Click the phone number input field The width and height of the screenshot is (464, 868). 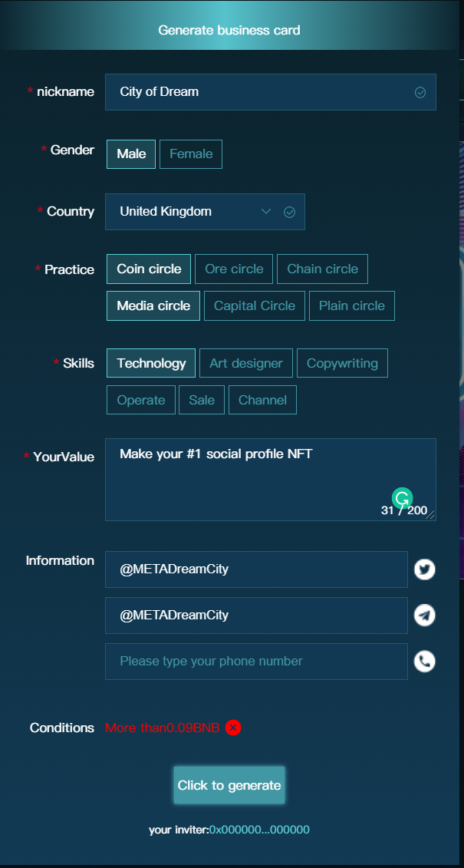pos(256,662)
